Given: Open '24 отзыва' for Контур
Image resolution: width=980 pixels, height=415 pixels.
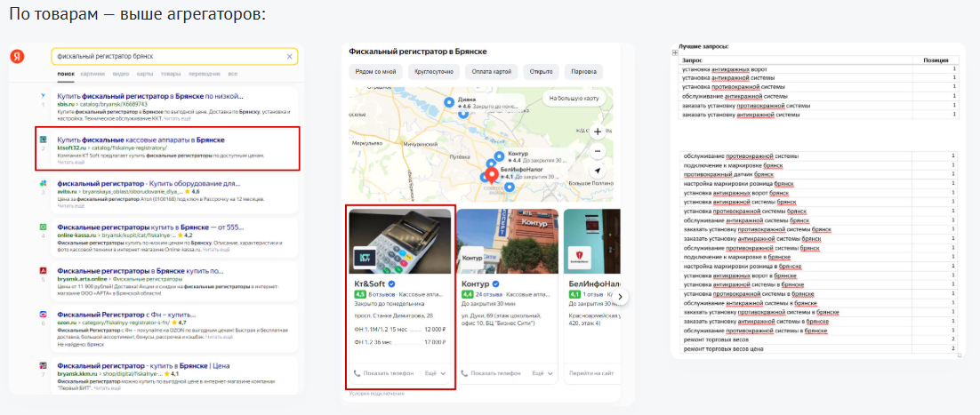Looking at the screenshot, I should [x=489, y=294].
